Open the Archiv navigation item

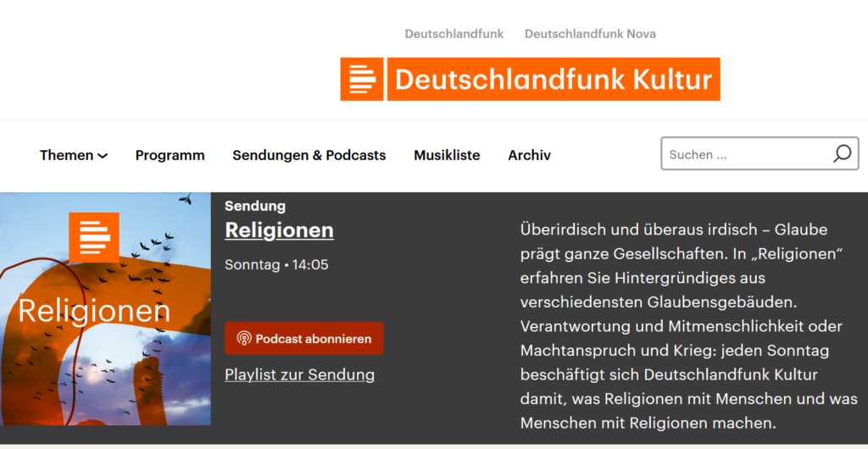pyautogui.click(x=529, y=155)
